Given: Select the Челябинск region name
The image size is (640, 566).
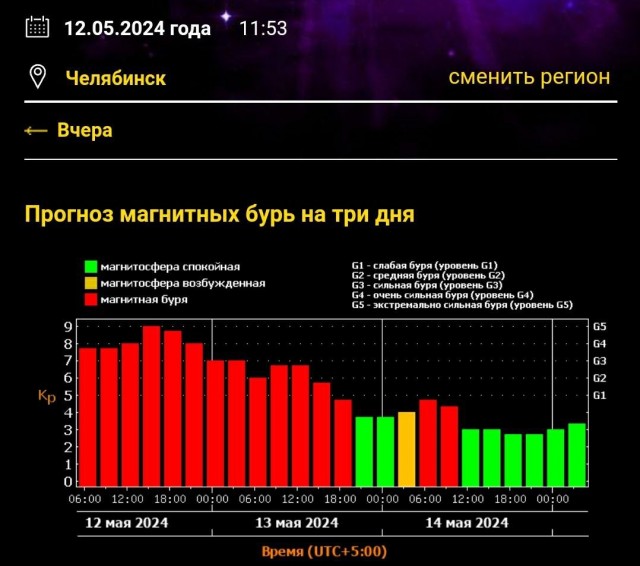Looking at the screenshot, I should 116,78.
